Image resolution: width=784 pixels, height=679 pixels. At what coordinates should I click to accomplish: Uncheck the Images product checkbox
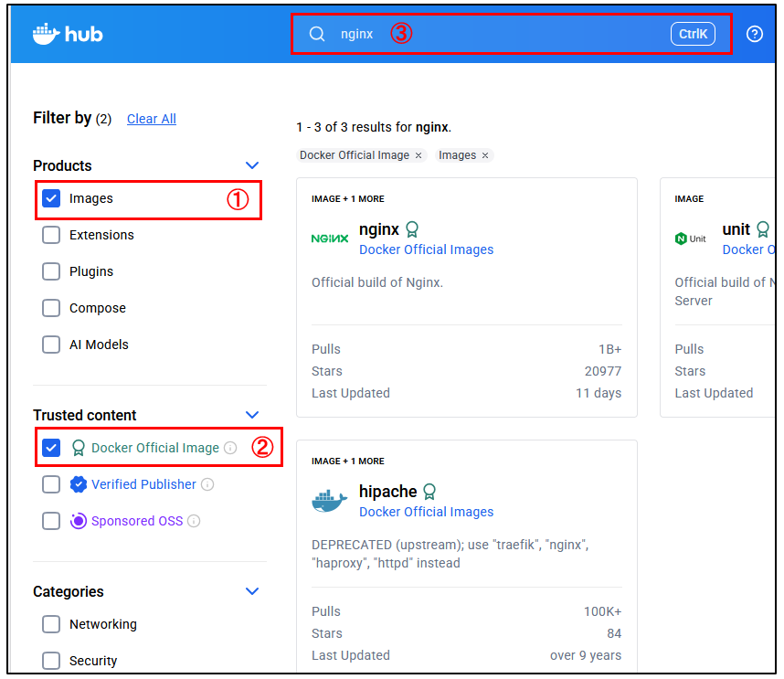(51, 198)
